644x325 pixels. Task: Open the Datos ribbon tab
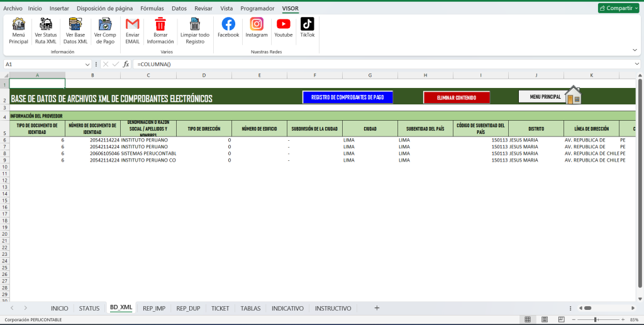[x=179, y=8]
